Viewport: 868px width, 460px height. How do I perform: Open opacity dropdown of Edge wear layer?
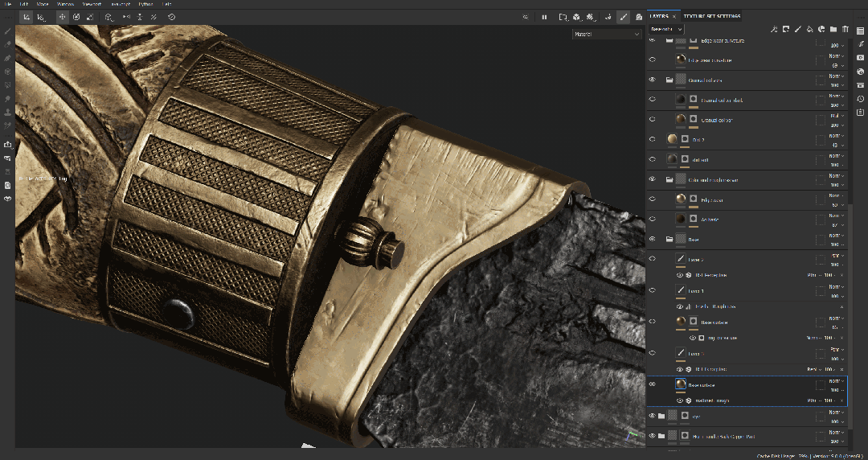point(837,205)
